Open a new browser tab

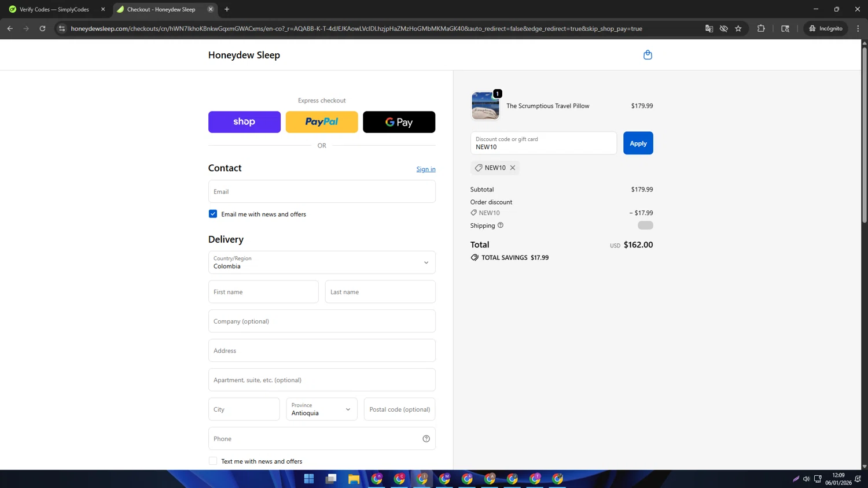pos(227,9)
